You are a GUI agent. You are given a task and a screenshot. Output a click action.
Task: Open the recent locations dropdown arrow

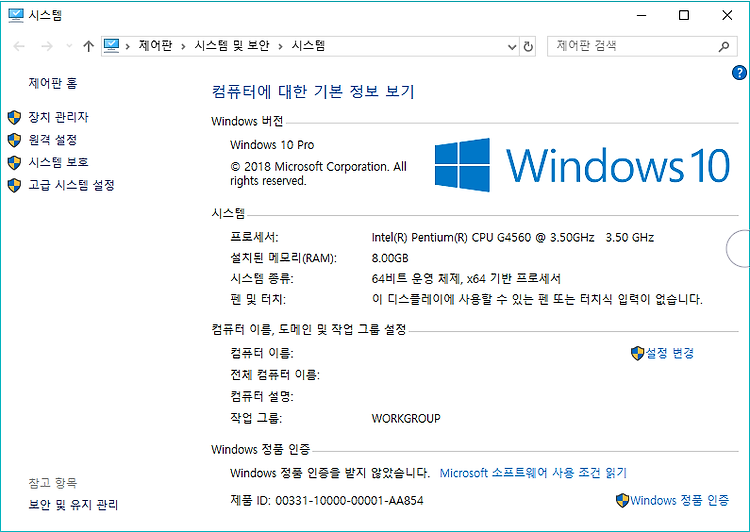pyautogui.click(x=69, y=46)
